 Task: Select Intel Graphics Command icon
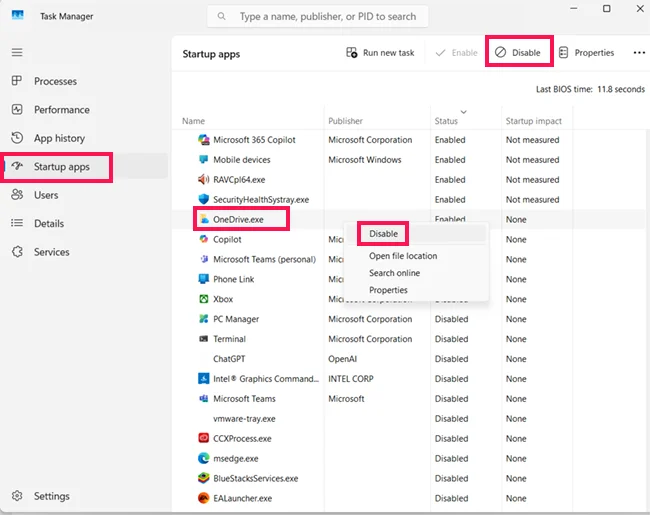tap(204, 379)
